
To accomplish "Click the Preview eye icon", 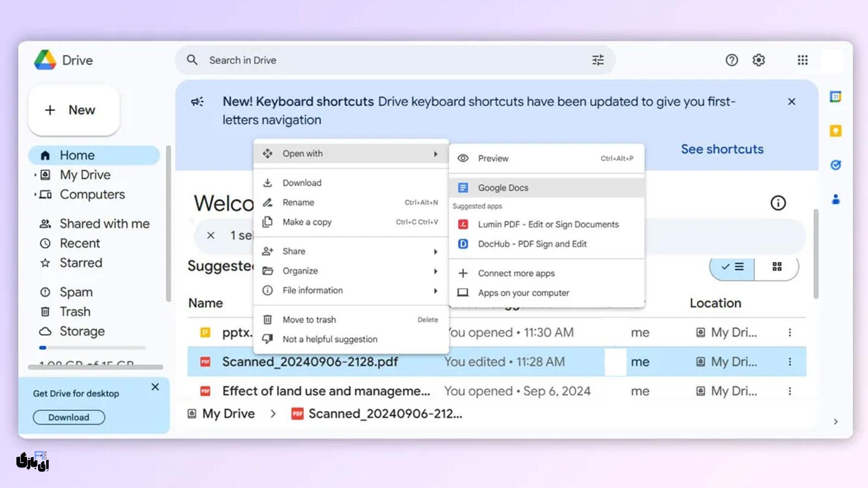I will [x=463, y=158].
